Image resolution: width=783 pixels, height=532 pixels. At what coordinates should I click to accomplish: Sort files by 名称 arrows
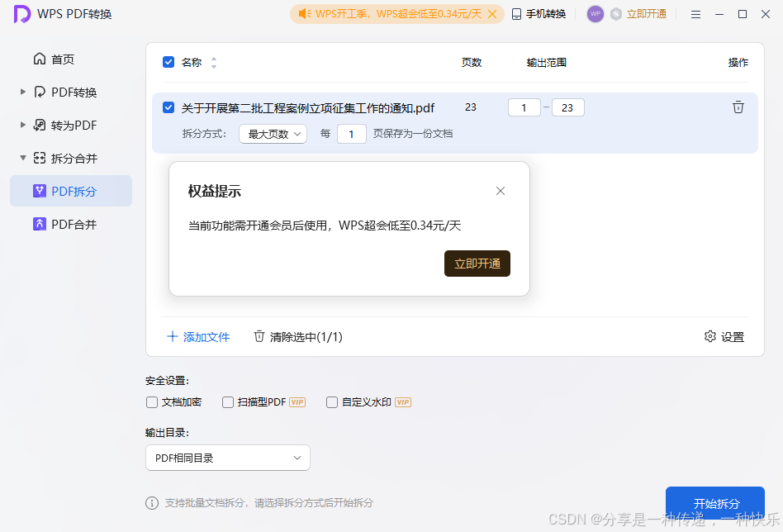214,63
